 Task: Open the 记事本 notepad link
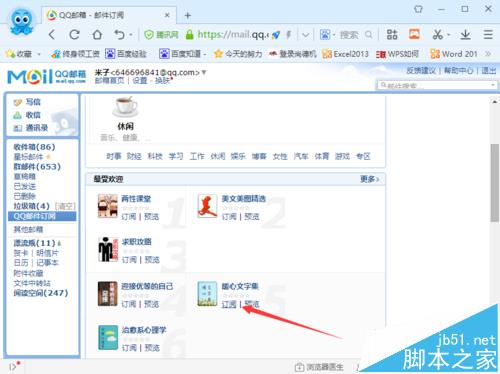47,263
